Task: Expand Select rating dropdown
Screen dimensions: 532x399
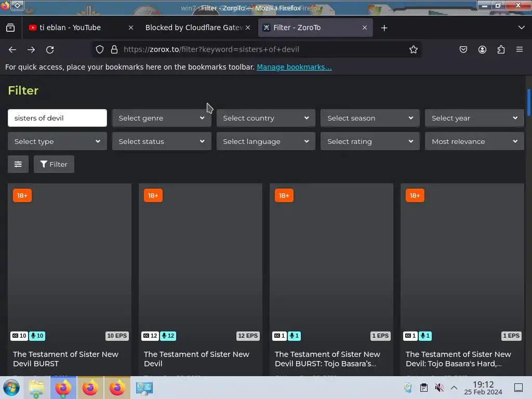Action: pos(370,141)
